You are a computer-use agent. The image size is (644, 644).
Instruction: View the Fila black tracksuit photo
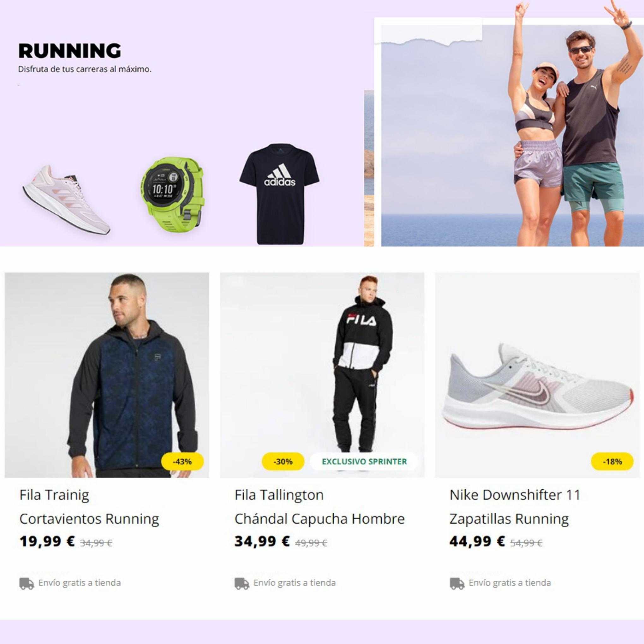(x=322, y=375)
